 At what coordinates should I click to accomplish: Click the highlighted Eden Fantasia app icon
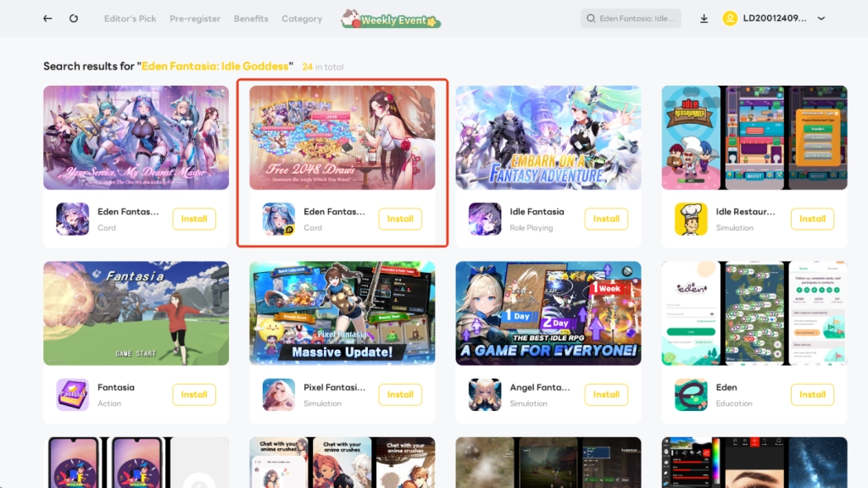[x=278, y=219]
